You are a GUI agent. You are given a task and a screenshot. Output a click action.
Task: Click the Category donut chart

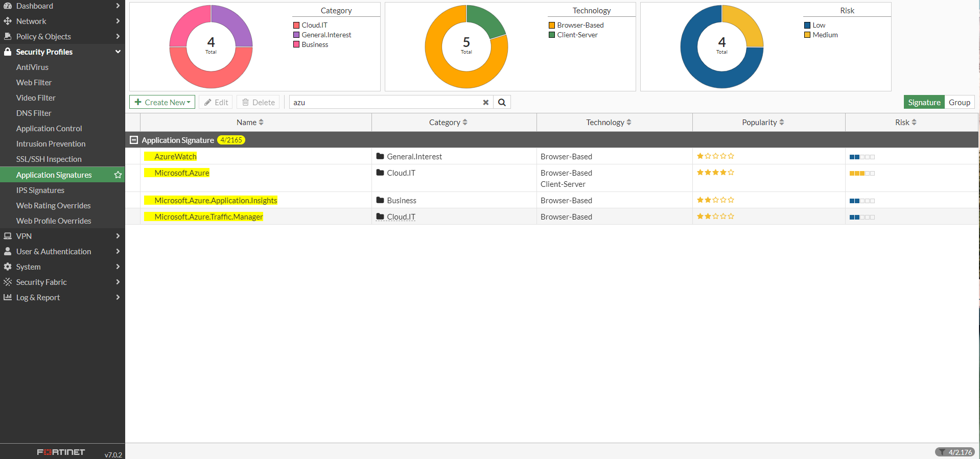211,46
